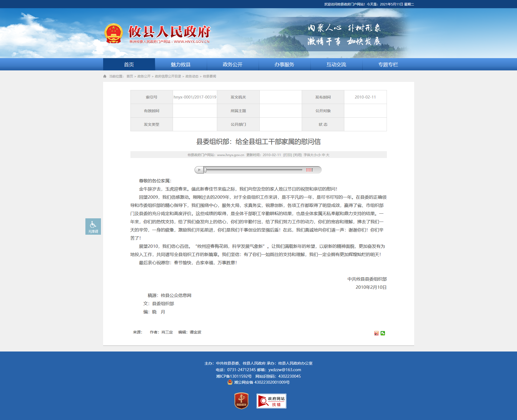The height and width of the screenshot is (420, 517).
Task: Click the 党政机关 badge icon
Action: coord(241,401)
